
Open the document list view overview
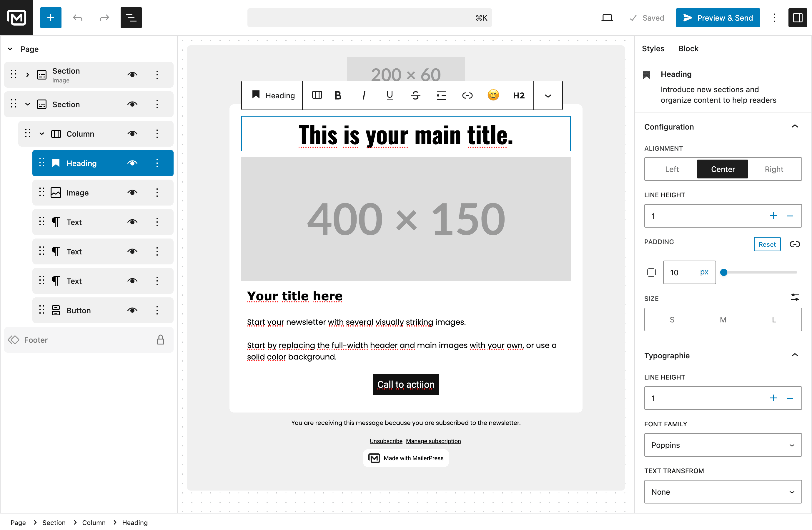(131, 17)
